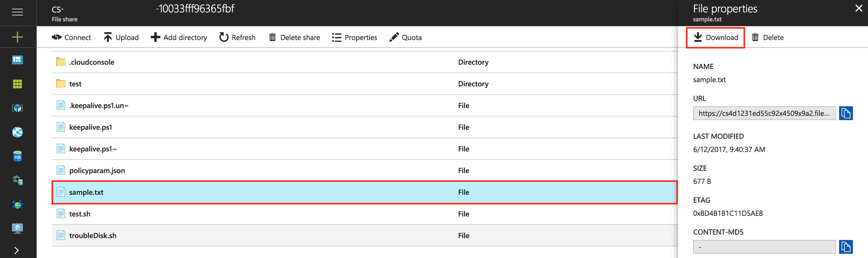Click last modified value 6/12/2017, 9:40:37 AM

coord(729,149)
